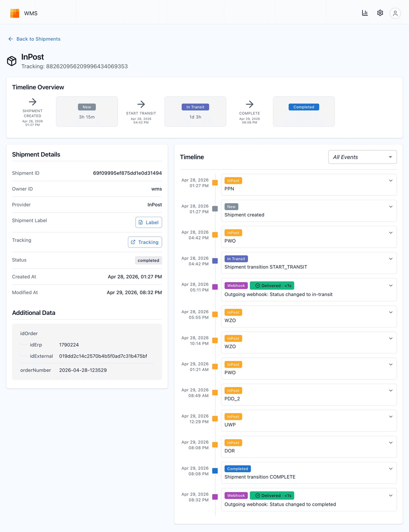Viewport: 409px width, 532px height.
Task: Select the idErp value 1790224
Action: tap(69, 345)
